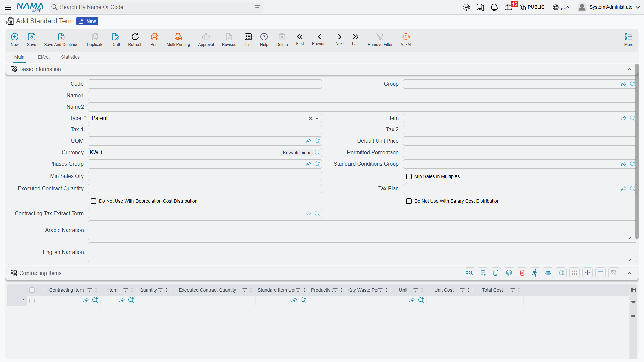Open the notifications bell
Screen dimensions: 644x362
coord(494,7)
